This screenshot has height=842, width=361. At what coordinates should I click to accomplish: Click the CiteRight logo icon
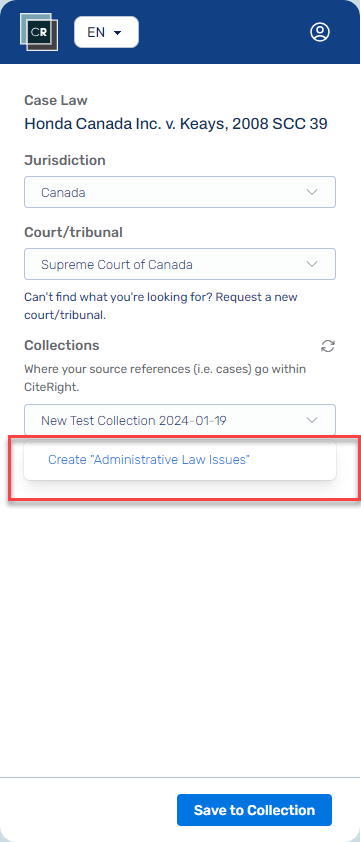pyautogui.click(x=39, y=32)
